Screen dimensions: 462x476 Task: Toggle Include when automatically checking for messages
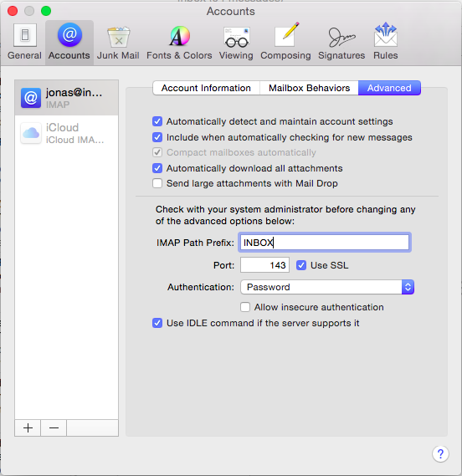point(157,137)
